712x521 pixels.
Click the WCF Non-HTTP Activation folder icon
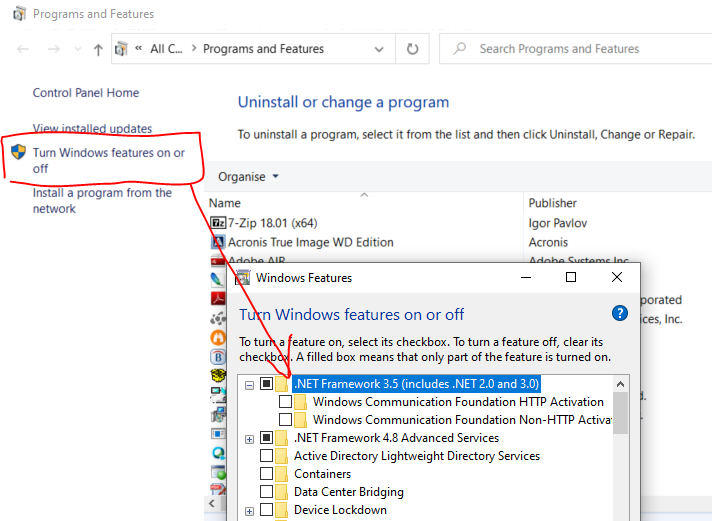coord(300,420)
